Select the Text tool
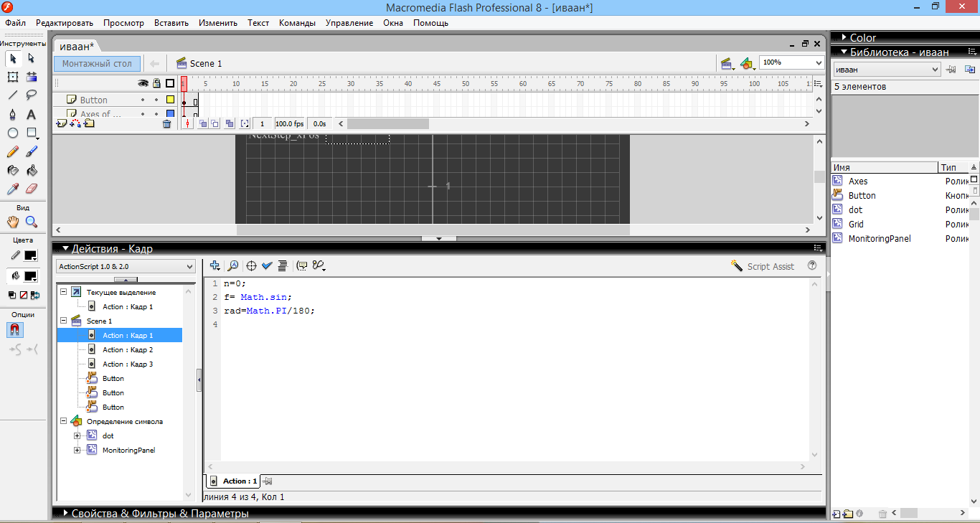The image size is (980, 523). (x=32, y=114)
